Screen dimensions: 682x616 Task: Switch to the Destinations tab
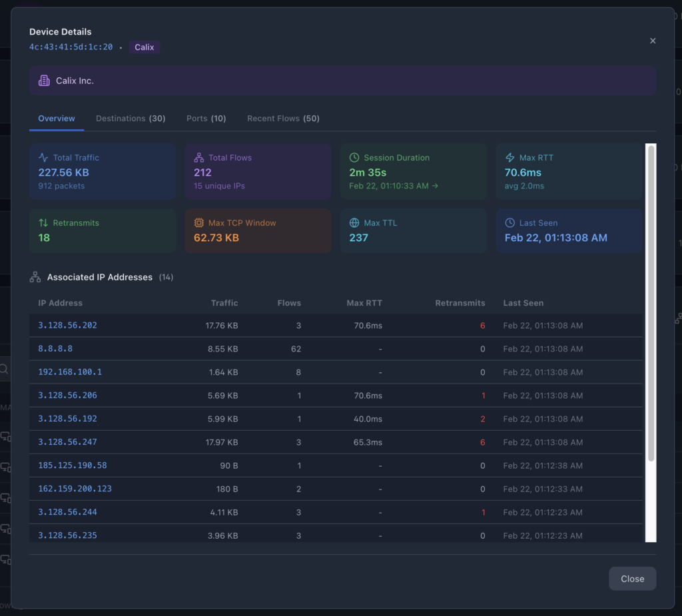(131, 119)
